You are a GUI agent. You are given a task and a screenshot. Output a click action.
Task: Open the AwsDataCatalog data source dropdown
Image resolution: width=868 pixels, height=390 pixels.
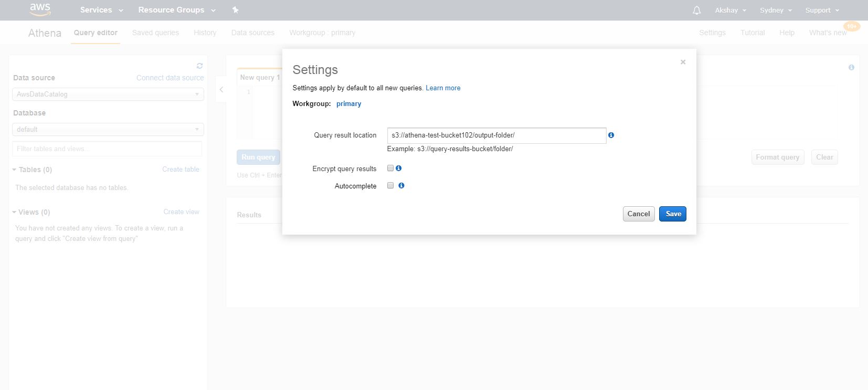[x=108, y=94]
